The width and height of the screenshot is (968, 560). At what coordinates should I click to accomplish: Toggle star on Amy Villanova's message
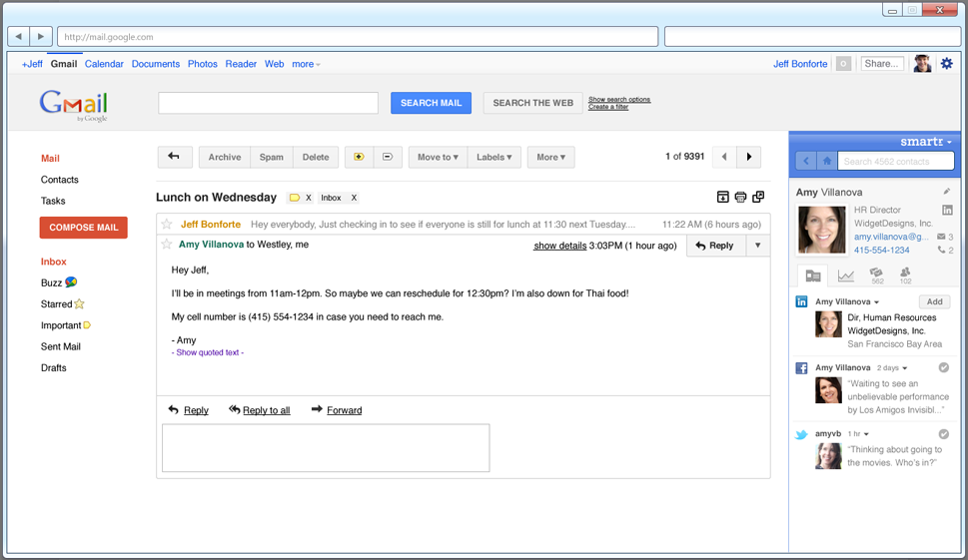167,245
